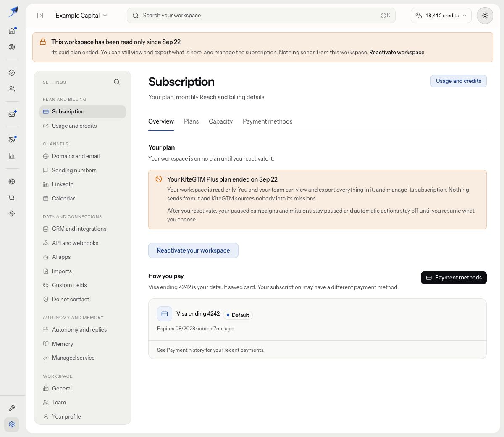The width and height of the screenshot is (504, 437).
Task: Open General workspace settings
Action: (x=83, y=389)
